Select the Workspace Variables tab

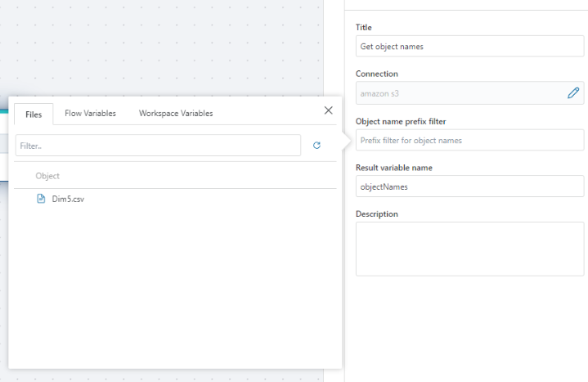[x=176, y=114]
